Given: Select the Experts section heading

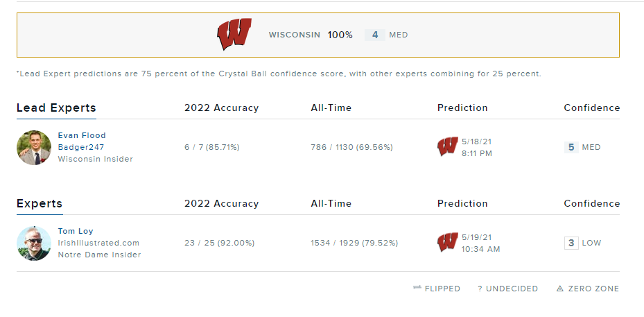Looking at the screenshot, I should pos(40,203).
